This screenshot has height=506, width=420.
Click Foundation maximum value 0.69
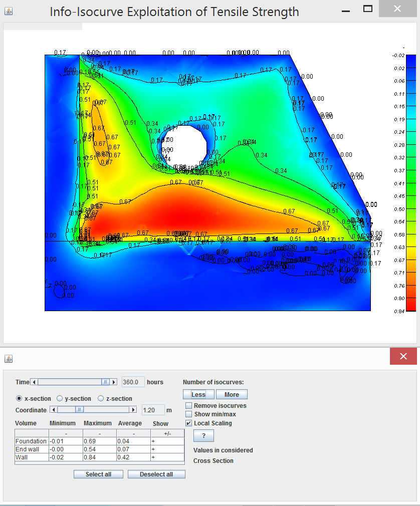pyautogui.click(x=100, y=441)
